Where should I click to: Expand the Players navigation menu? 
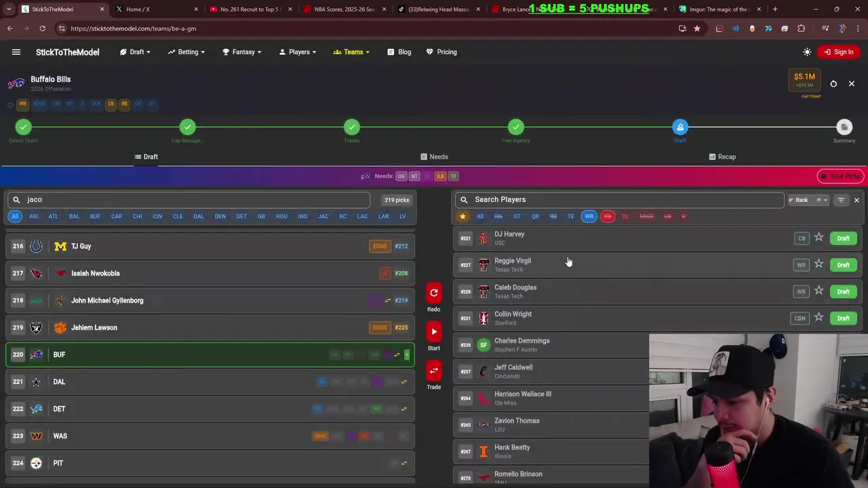(x=298, y=52)
